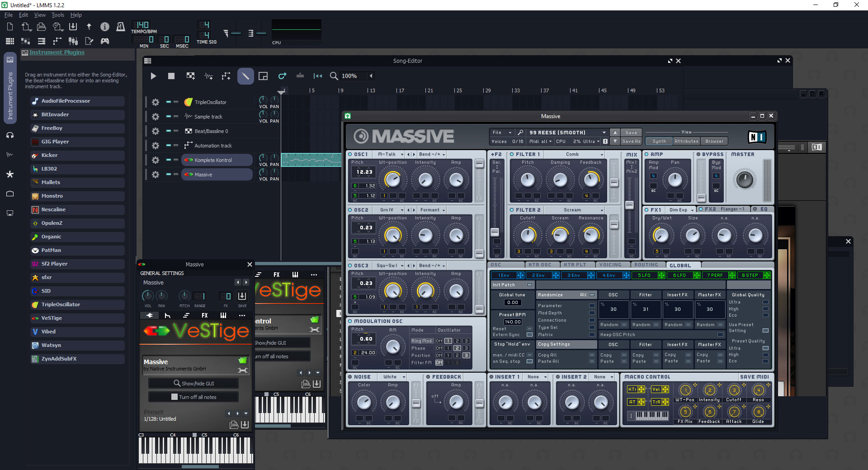Open VST plugin wrench in Massive panel
The image size is (868, 470).
[243, 370]
